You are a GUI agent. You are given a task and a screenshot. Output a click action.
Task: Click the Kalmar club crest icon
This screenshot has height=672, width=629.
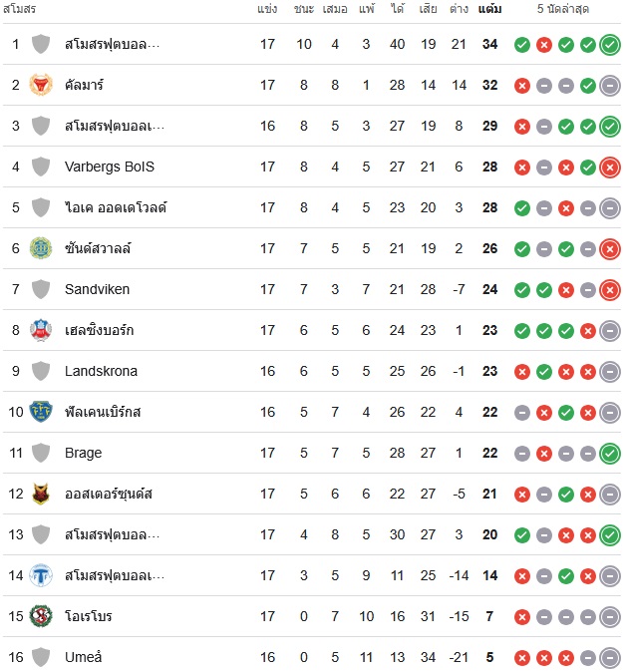point(41,85)
